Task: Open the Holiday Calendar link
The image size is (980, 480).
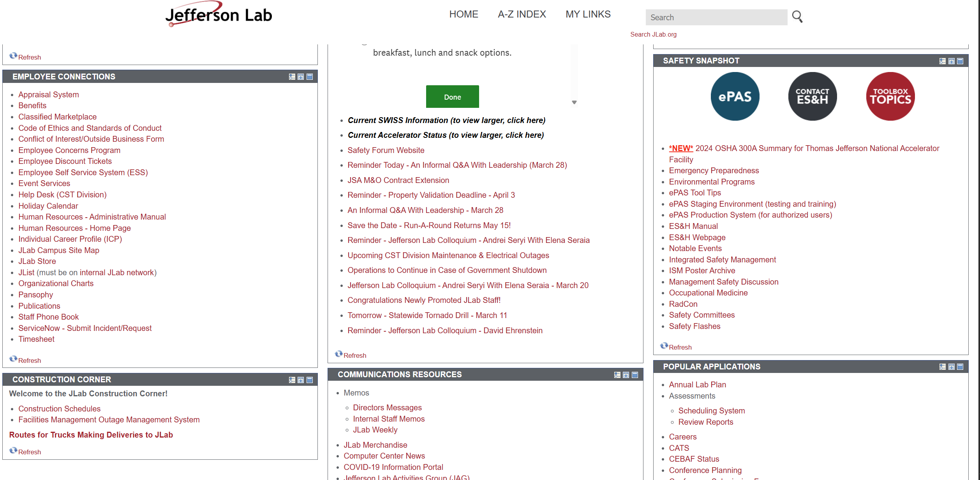Action: pos(48,206)
